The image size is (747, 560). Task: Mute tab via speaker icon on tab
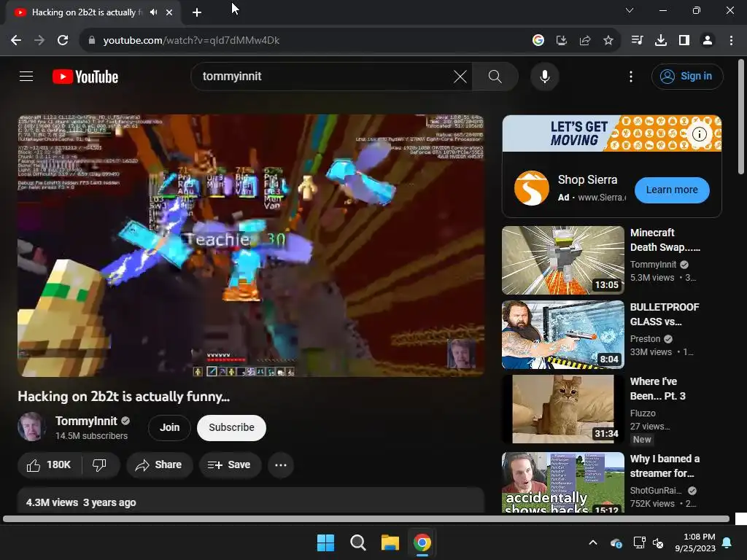click(153, 12)
